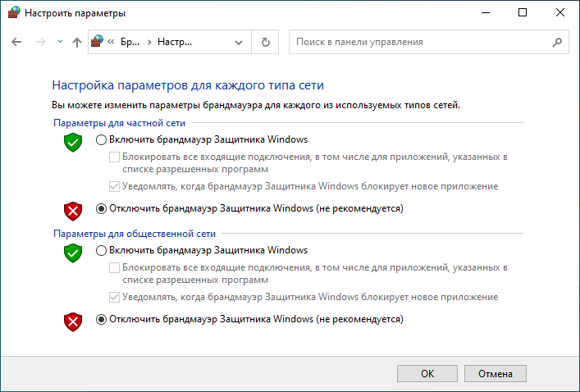Enable firewall for public network

101,251
